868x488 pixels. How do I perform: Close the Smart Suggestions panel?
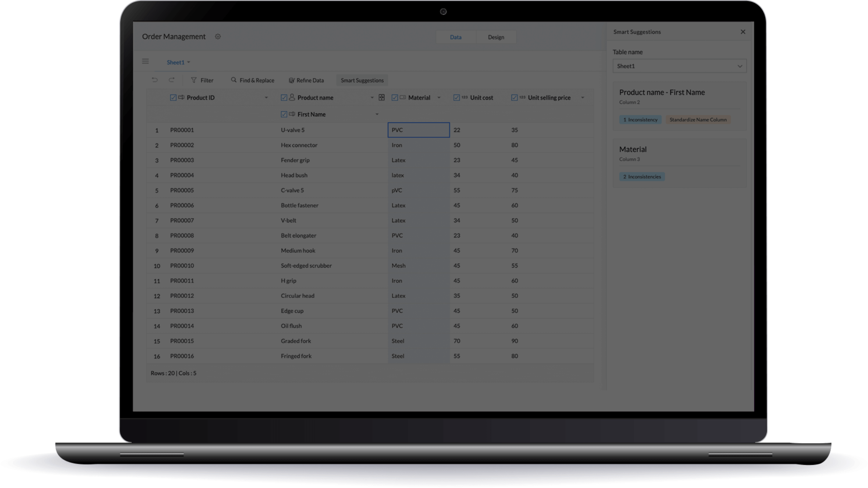[x=743, y=32]
